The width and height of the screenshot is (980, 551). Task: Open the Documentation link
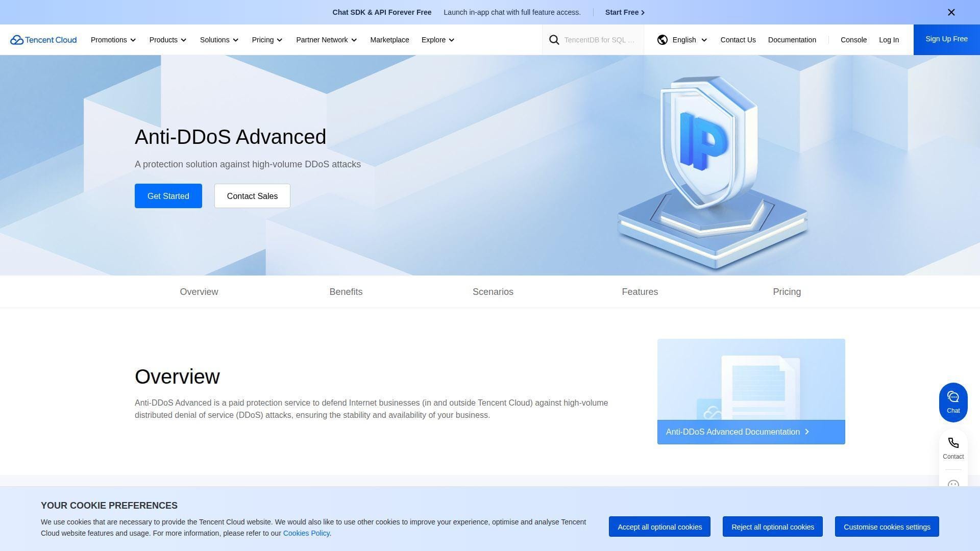coord(792,40)
